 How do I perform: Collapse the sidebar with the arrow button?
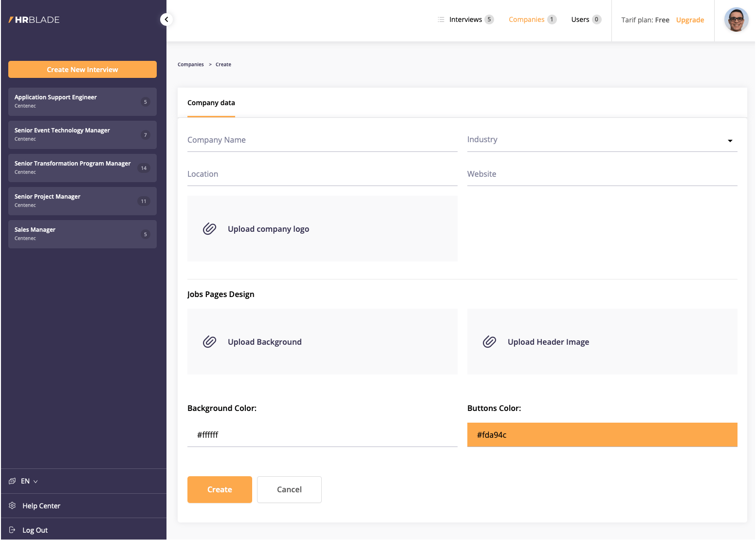click(x=166, y=19)
